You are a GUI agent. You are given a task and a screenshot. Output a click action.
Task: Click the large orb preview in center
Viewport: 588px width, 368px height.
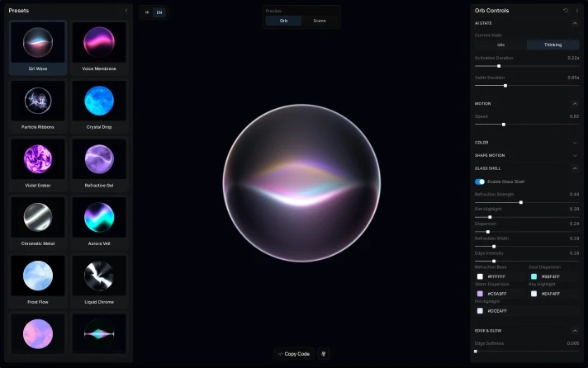click(301, 183)
